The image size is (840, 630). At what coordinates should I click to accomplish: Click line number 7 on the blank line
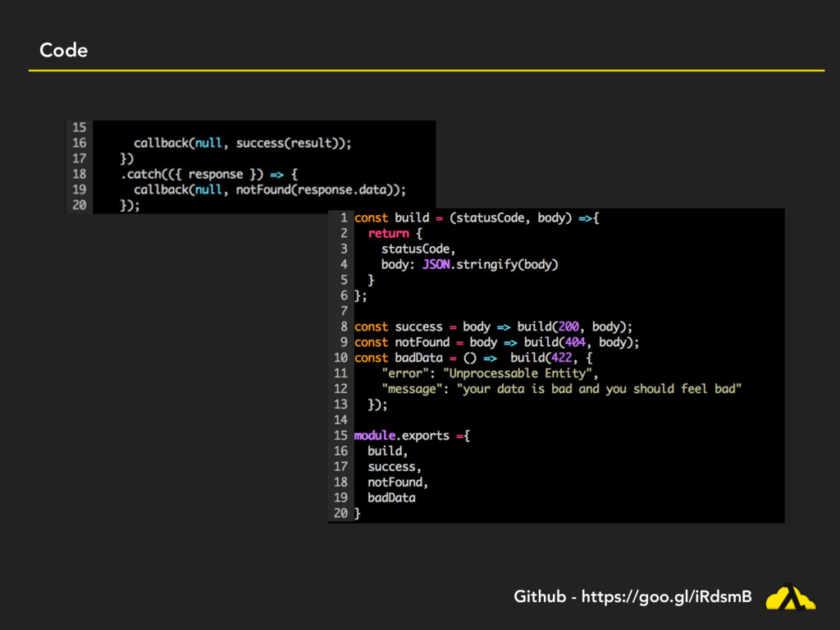click(x=344, y=312)
